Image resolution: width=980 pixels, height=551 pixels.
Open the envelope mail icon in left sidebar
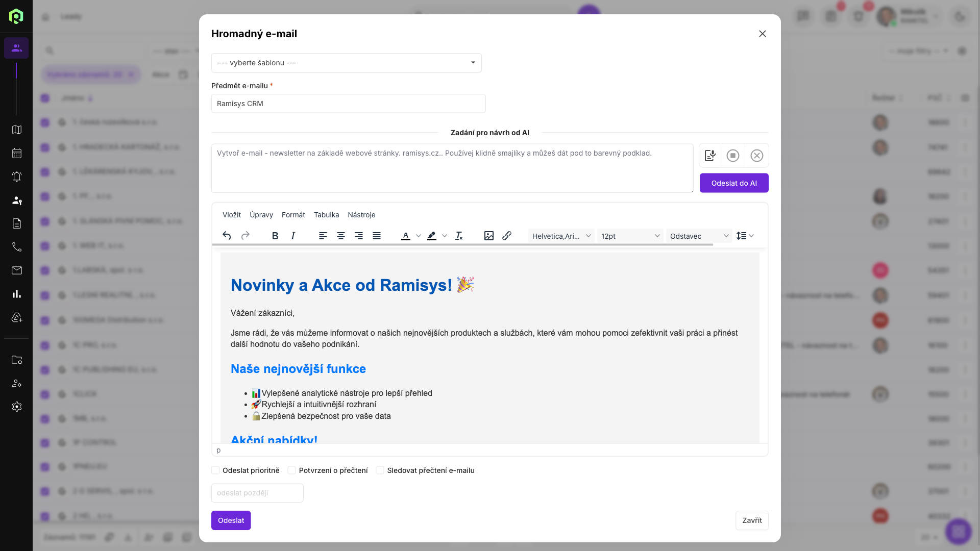coord(17,270)
